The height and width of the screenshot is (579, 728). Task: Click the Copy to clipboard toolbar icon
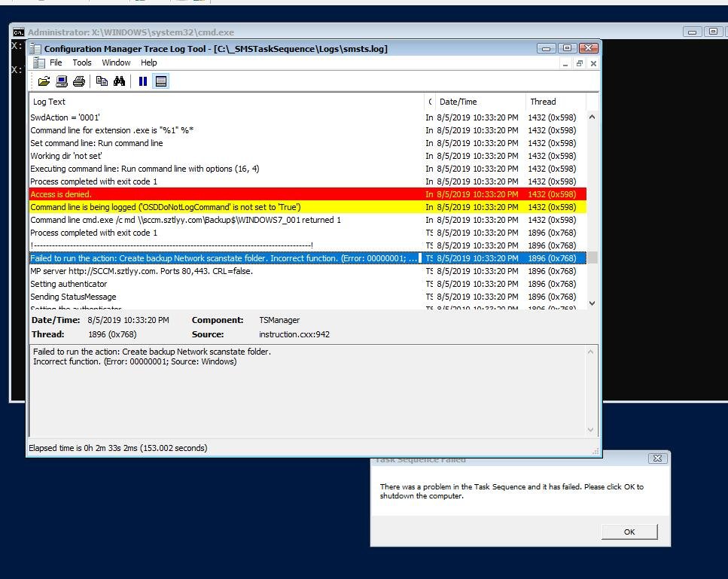click(x=102, y=81)
